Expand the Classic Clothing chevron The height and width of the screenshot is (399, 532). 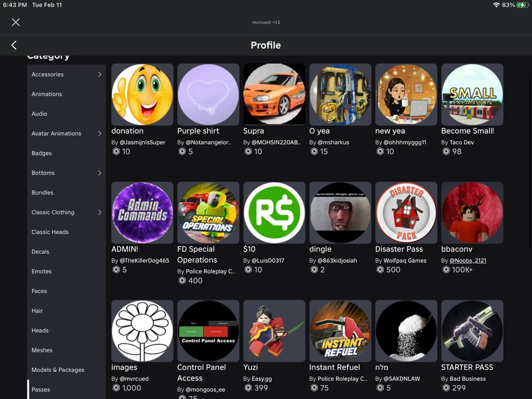coord(99,212)
